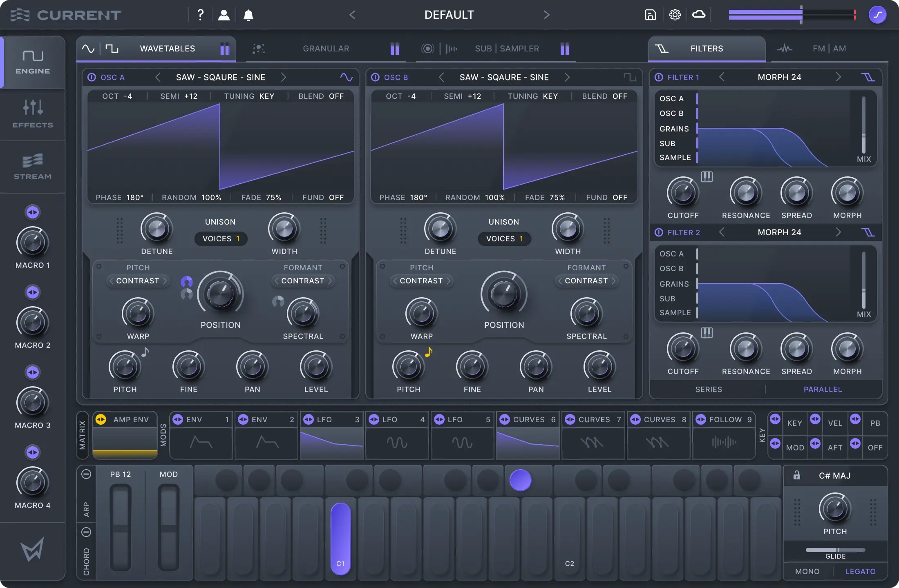
Task: Adjust the Glide slider
Action: tap(835, 550)
